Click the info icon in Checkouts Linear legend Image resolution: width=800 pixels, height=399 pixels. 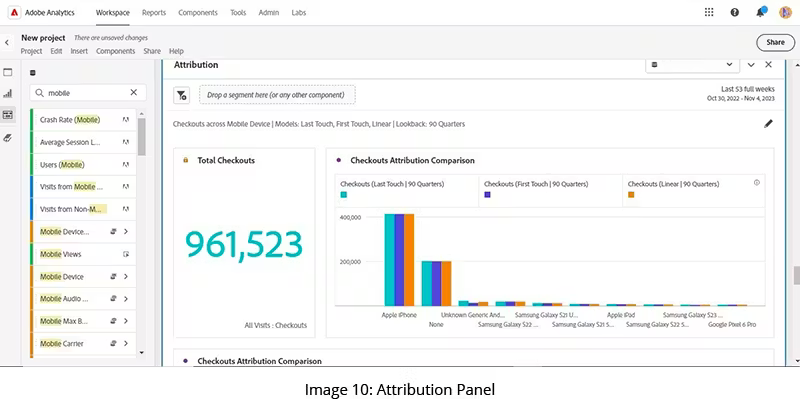tap(757, 183)
